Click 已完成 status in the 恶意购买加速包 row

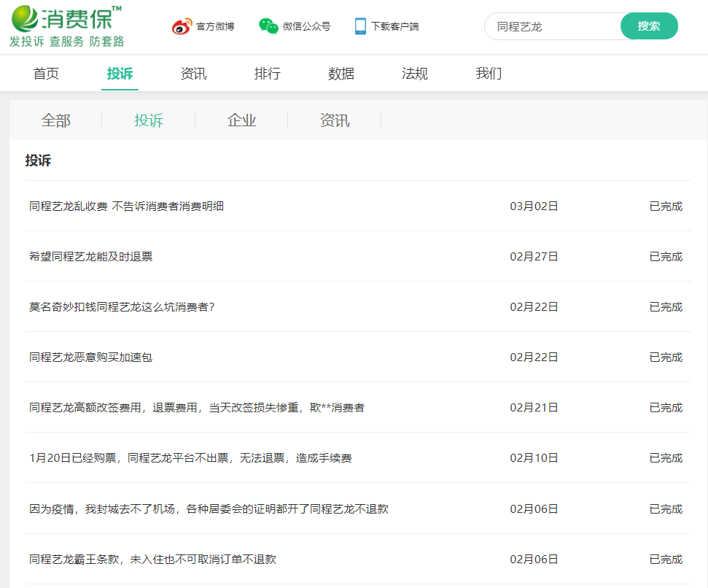tap(666, 357)
